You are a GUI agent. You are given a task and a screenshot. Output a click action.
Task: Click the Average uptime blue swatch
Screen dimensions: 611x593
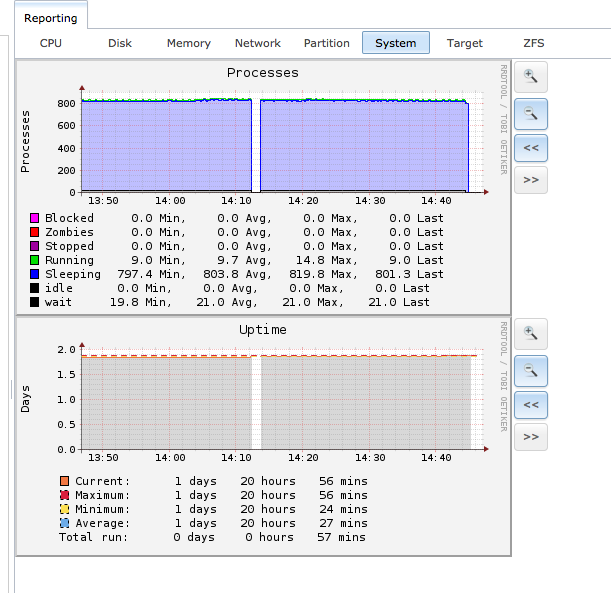(x=64, y=523)
